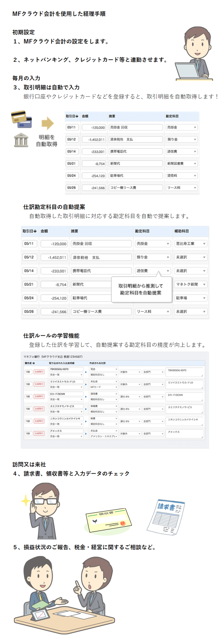Click the blue arrow in the スミフタテモノサービス row
The image size is (224, 644).
point(86,409)
